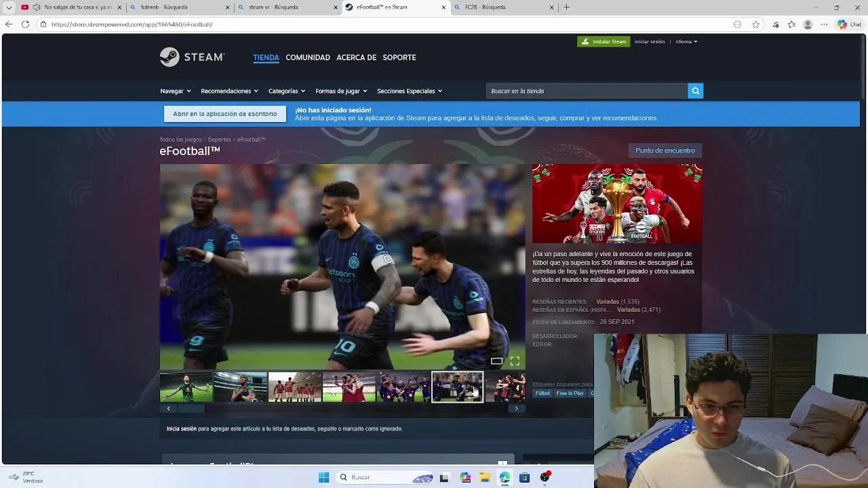Open the Punto de encuentro button
Image resolution: width=868 pixels, height=488 pixels.
click(665, 150)
